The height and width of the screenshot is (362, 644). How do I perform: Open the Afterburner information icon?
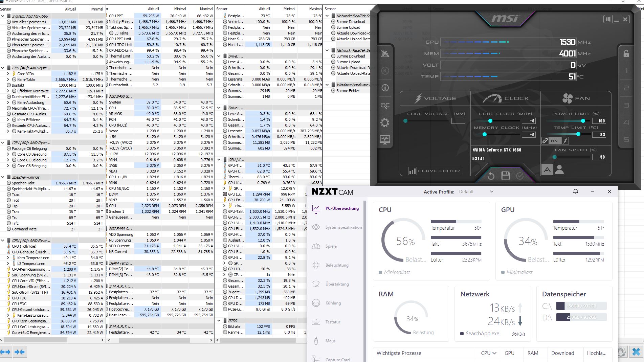pos(385,88)
